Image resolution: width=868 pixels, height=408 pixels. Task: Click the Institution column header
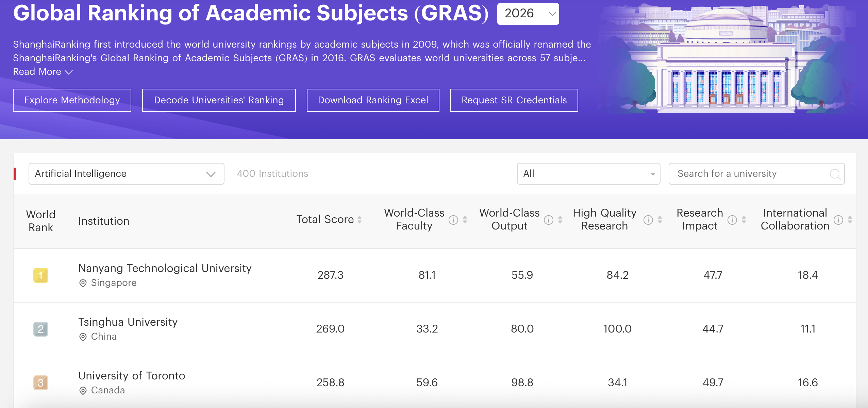pos(104,221)
